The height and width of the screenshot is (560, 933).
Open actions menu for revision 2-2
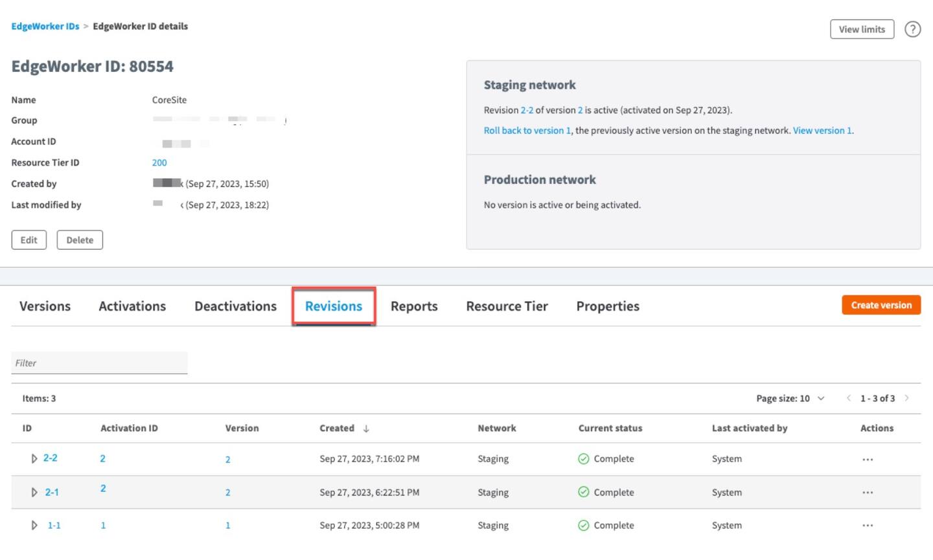868,460
